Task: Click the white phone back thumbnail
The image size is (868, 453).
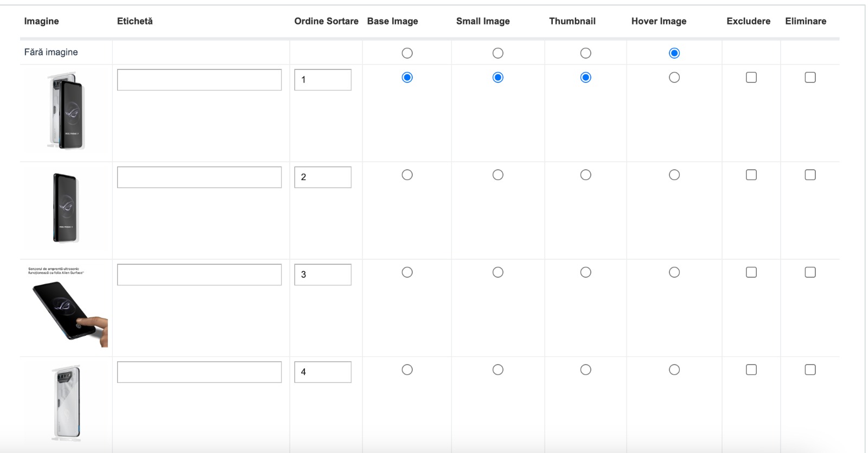Action: 66,404
